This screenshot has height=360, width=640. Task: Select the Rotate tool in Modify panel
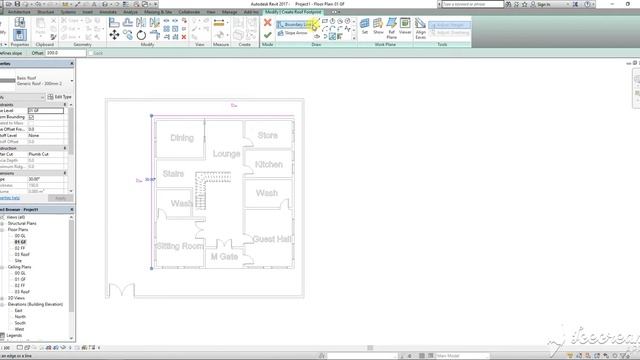(x=141, y=35)
